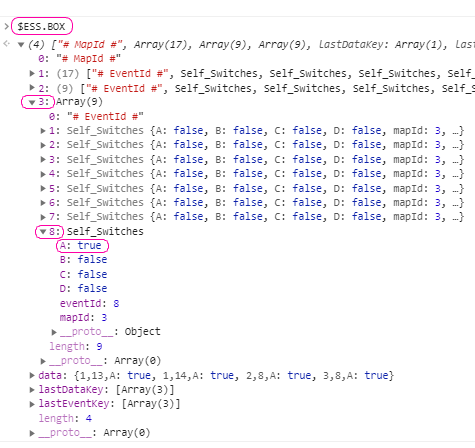Select the 0: "# EventId #" row
Viewport: 475px width, 448px height.
pyautogui.click(x=96, y=116)
